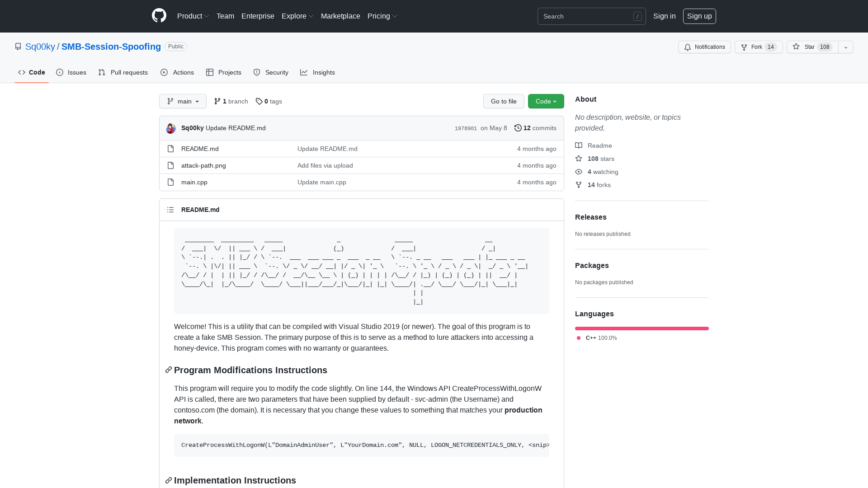Click the slash shortcut icon in search box

637,16
